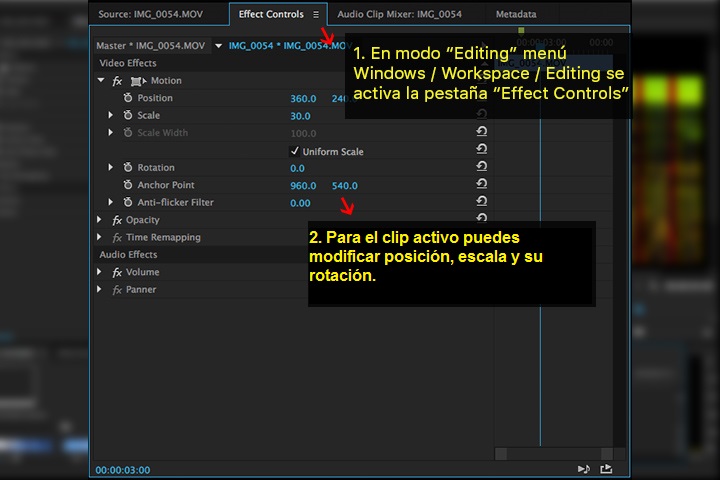Expand the Anti-flicker Filter property
Viewport: 720px width, 480px height.
pos(110,202)
